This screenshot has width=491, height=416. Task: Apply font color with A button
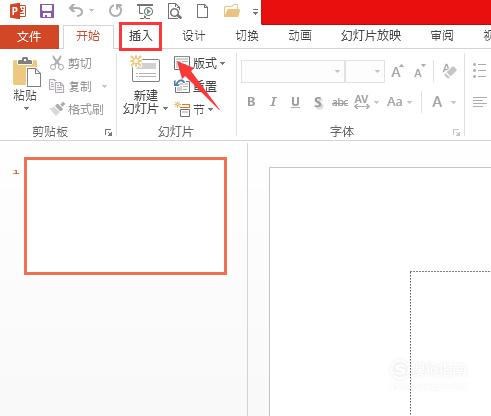[x=437, y=102]
